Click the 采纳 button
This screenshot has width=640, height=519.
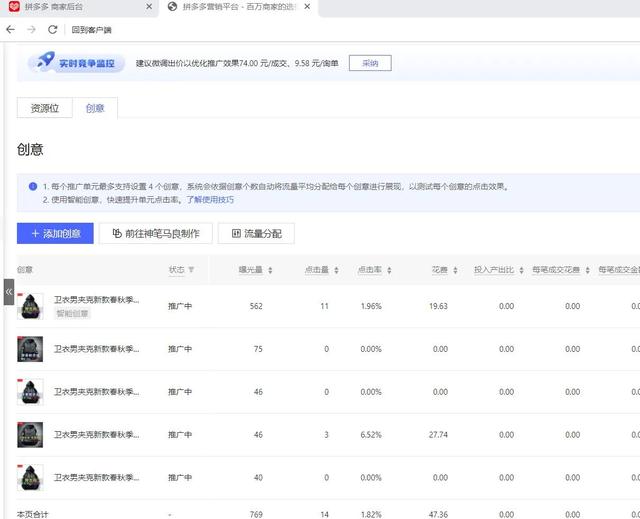370,63
